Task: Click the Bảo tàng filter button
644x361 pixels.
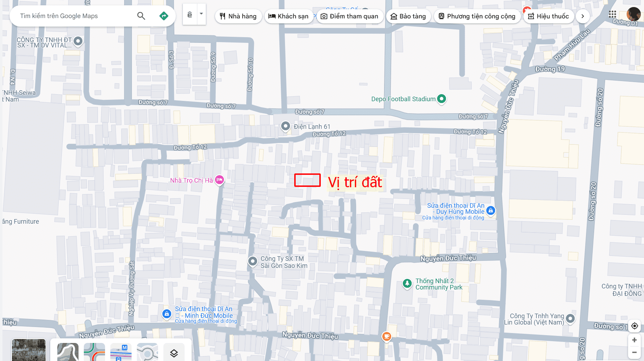Action: [408, 16]
